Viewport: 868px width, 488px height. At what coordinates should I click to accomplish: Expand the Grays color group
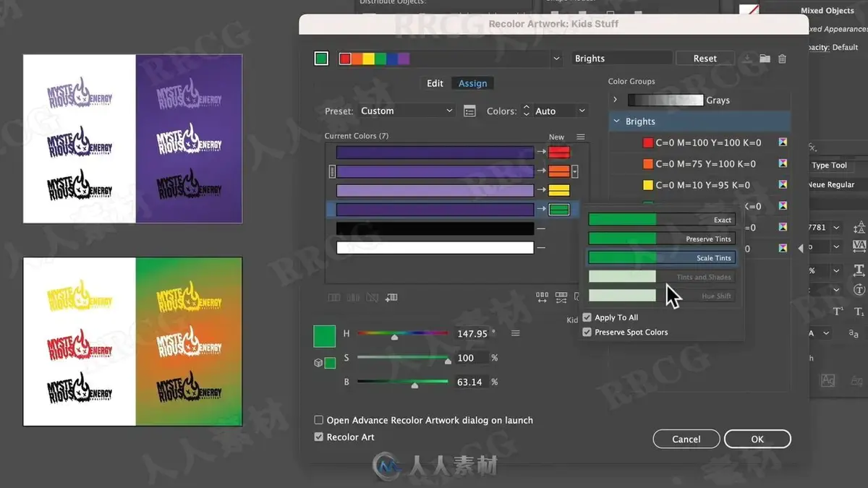coord(615,100)
